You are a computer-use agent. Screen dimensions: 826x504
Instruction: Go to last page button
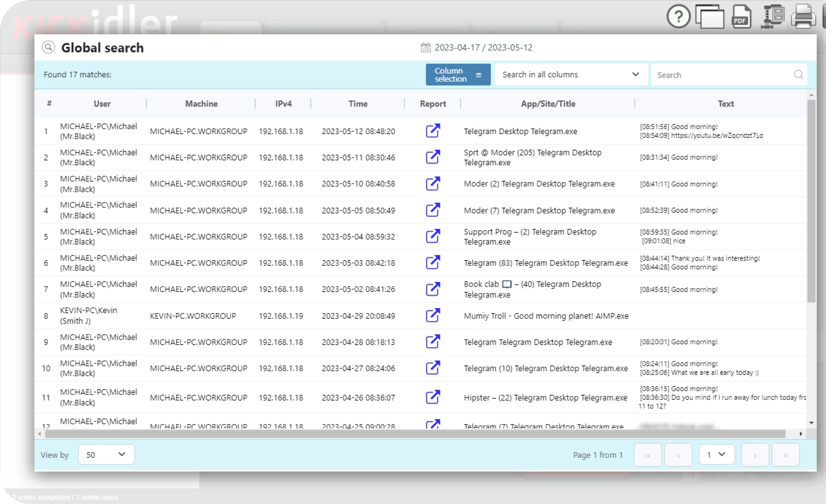coord(786,455)
